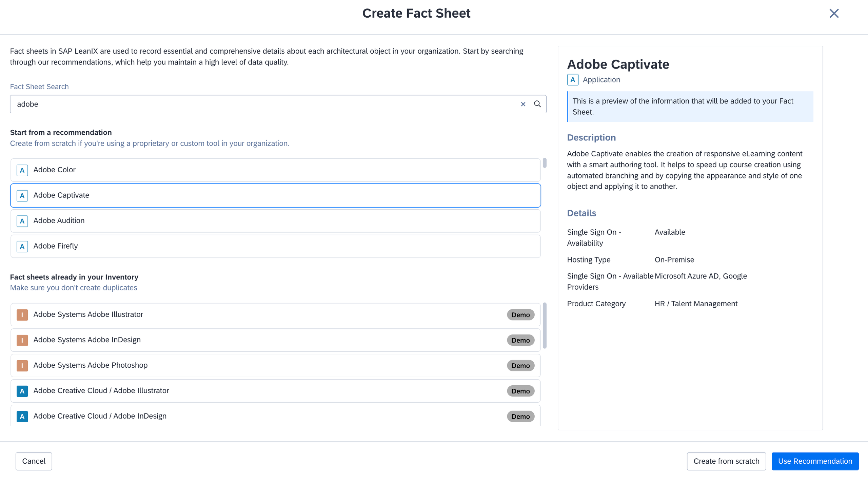Click the blue icon for Creative Cloud / Adobe Illustrator
This screenshot has height=481, width=868.
coord(22,391)
